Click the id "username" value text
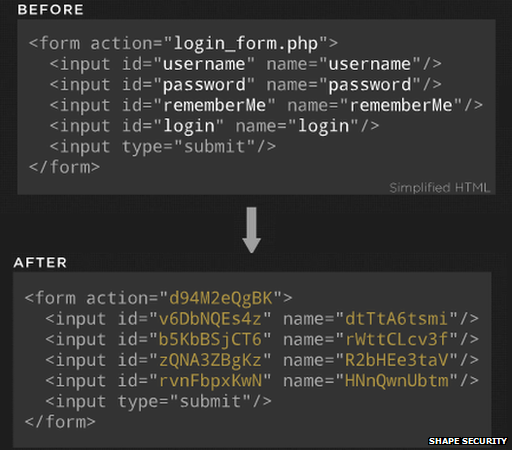The height and width of the screenshot is (450, 512). (x=204, y=64)
